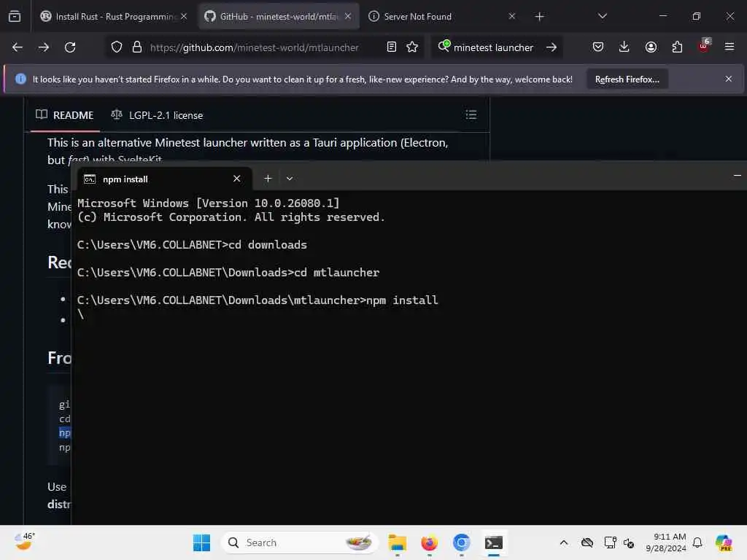Open the terminal profile dropdown

pos(290,179)
